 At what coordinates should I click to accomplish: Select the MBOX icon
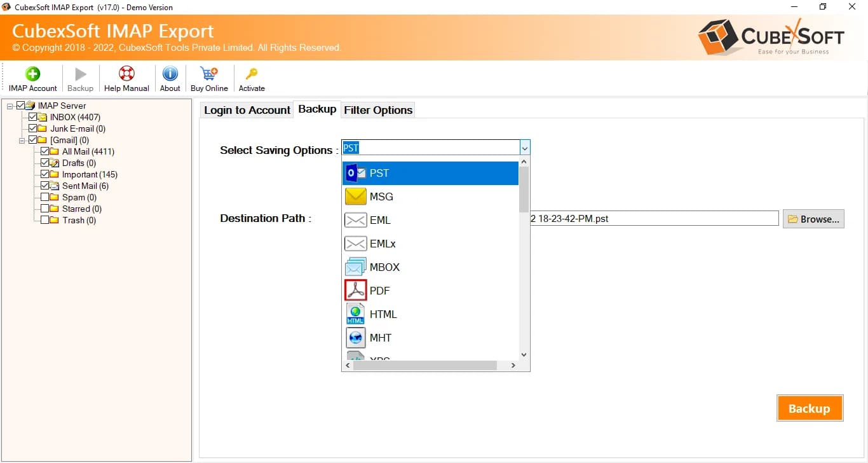click(x=355, y=267)
